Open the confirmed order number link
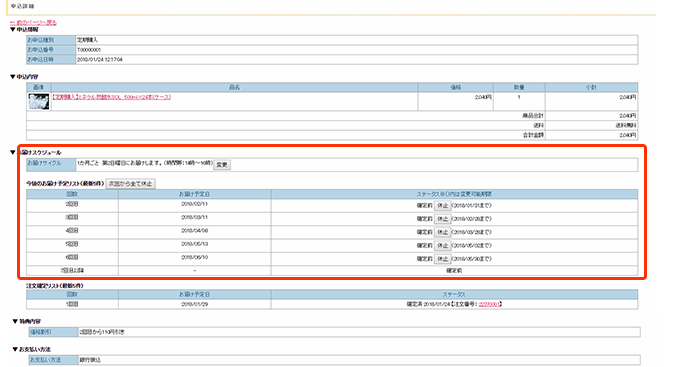674x367 pixels. click(x=489, y=304)
